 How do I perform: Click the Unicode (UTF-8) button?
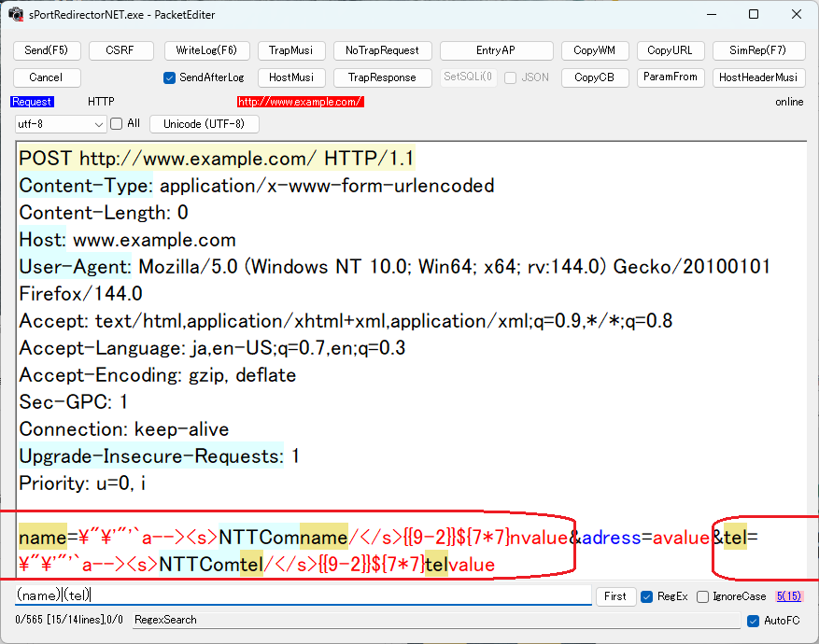point(204,123)
